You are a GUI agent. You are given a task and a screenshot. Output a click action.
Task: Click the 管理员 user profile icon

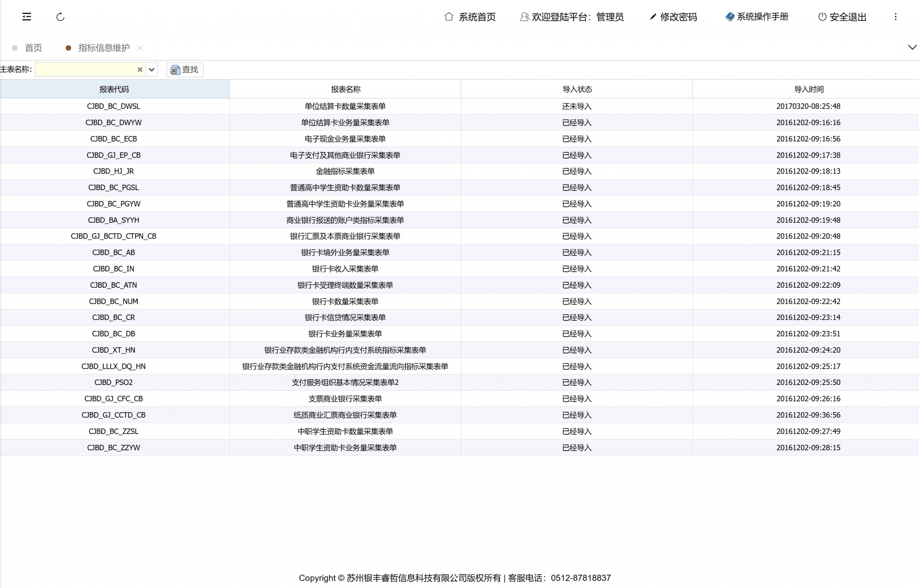pos(524,17)
